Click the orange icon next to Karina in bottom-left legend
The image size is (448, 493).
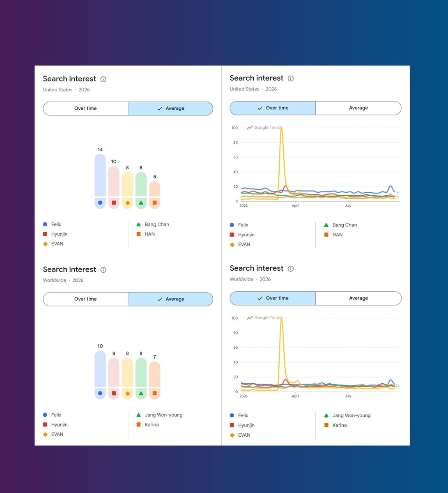pos(138,425)
